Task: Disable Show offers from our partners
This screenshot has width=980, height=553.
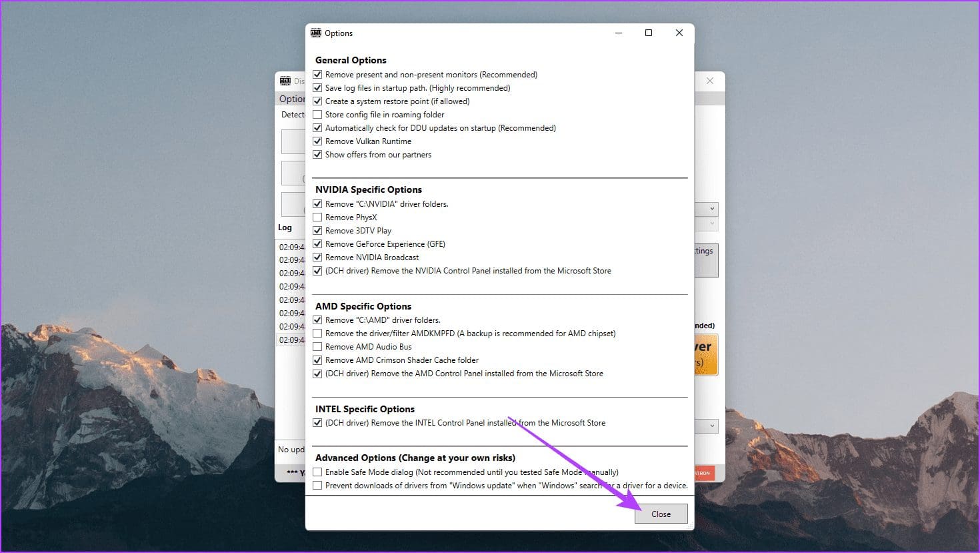Action: click(x=318, y=155)
